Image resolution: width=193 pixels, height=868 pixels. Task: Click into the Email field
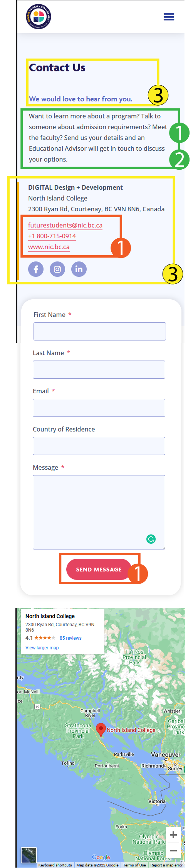[99, 408]
